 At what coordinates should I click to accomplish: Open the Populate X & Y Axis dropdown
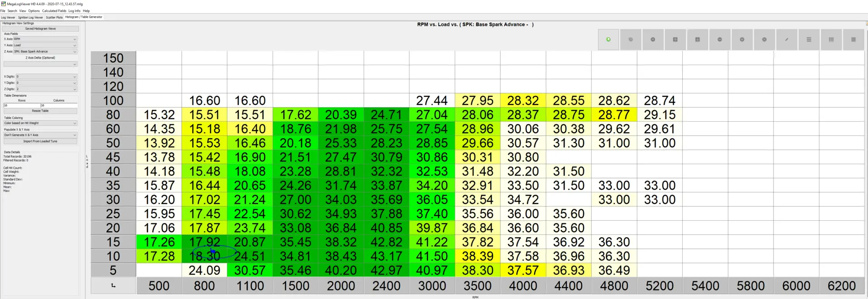[40, 135]
